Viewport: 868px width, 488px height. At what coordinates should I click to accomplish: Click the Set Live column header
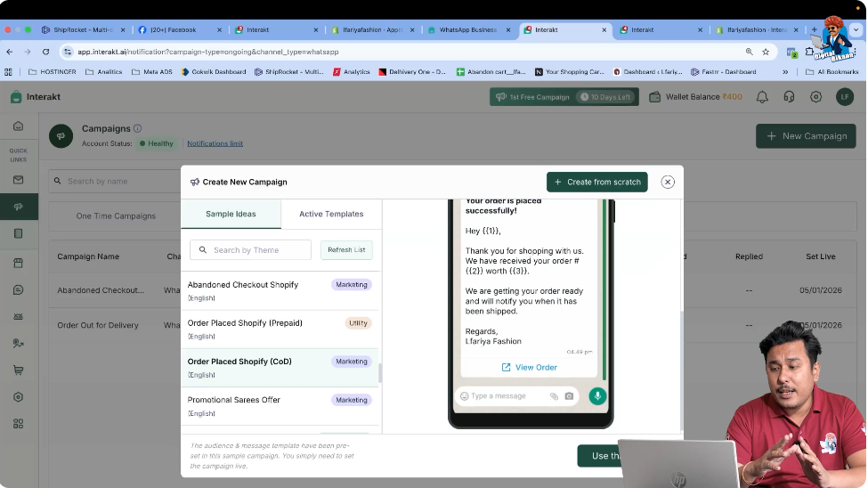pyautogui.click(x=821, y=256)
